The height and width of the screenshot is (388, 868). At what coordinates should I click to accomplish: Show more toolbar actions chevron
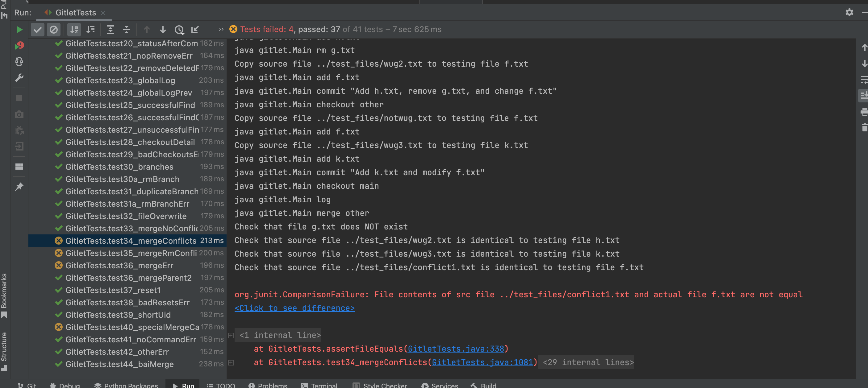pyautogui.click(x=221, y=29)
